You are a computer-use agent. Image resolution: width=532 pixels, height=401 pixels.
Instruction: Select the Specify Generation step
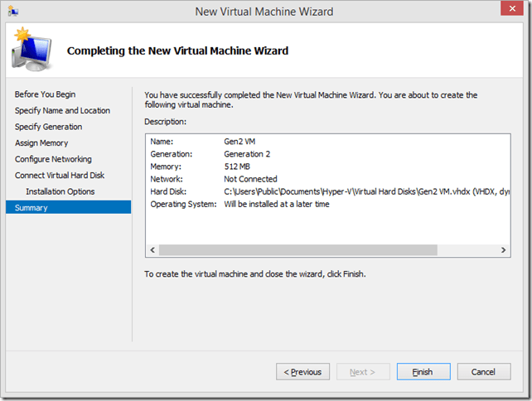(48, 127)
